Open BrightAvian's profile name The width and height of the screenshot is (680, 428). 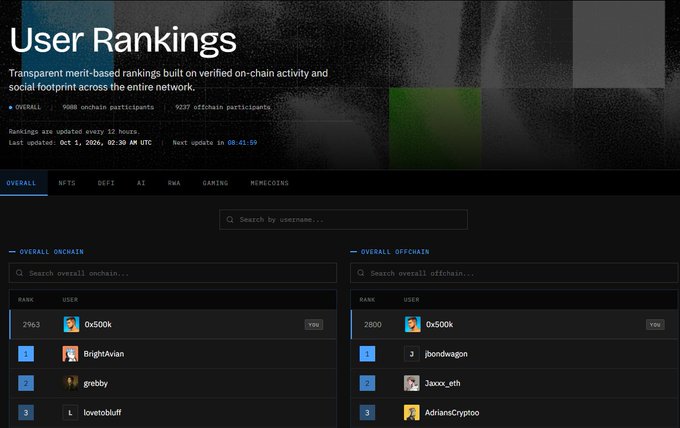point(104,354)
